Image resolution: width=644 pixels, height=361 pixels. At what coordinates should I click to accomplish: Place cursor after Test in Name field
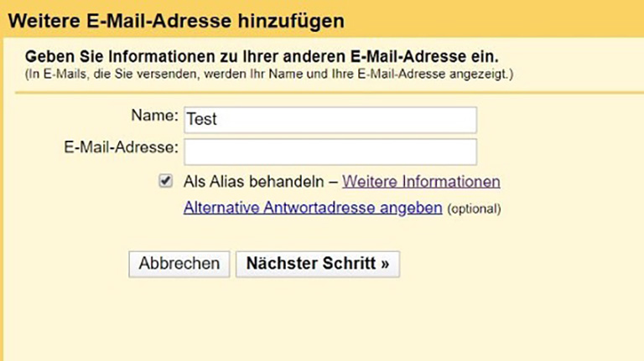click(221, 119)
